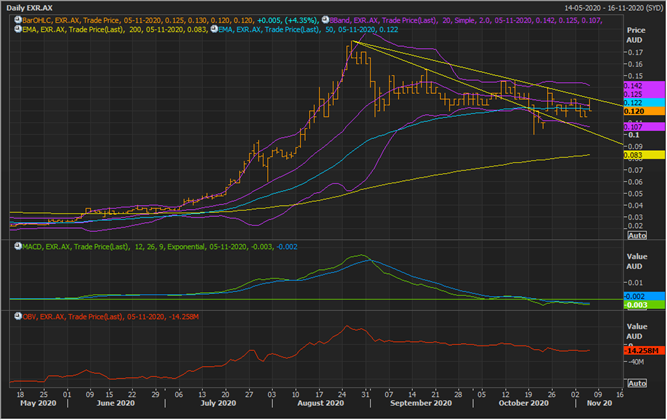The height and width of the screenshot is (420, 667).
Task: Click the round icon beside MACD legend
Action: click(x=18, y=246)
